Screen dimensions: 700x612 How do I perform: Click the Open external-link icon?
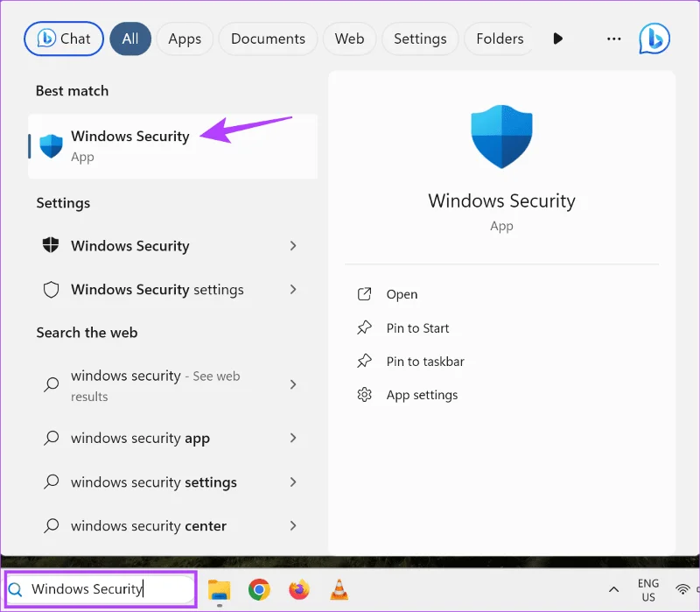coord(364,294)
